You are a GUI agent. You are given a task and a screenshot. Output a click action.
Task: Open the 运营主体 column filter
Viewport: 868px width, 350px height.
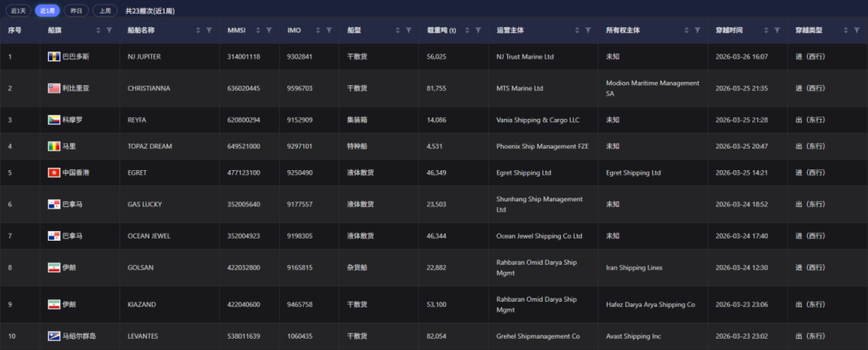(x=588, y=30)
